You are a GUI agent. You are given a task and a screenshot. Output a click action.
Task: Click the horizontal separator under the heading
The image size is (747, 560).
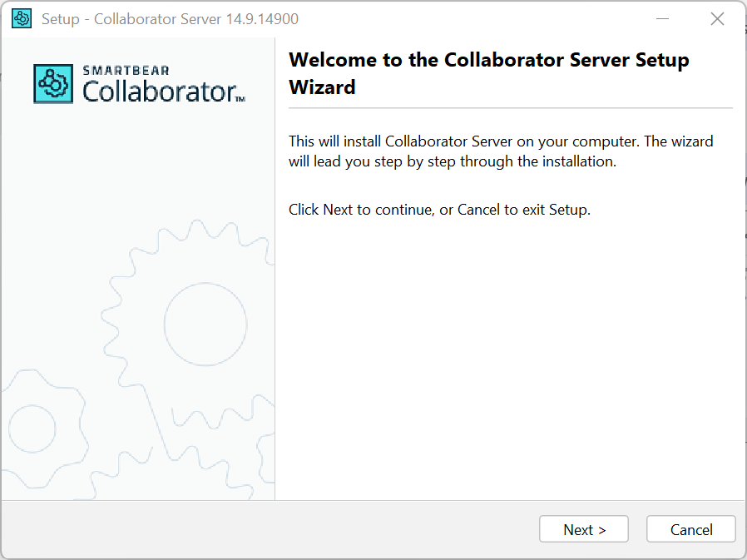[510, 109]
